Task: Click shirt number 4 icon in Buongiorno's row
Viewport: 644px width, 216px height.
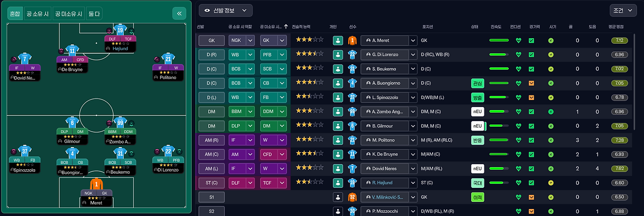Action: [352, 83]
